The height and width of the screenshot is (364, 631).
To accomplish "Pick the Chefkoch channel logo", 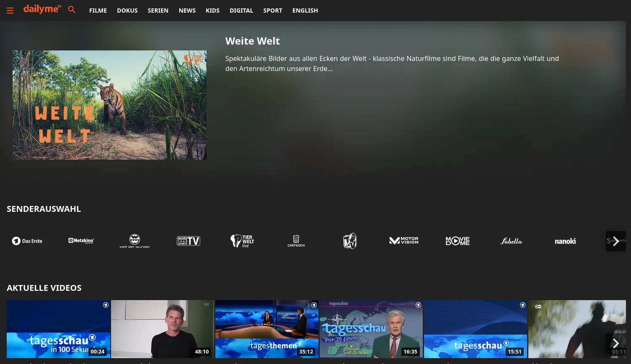I will [x=296, y=241].
